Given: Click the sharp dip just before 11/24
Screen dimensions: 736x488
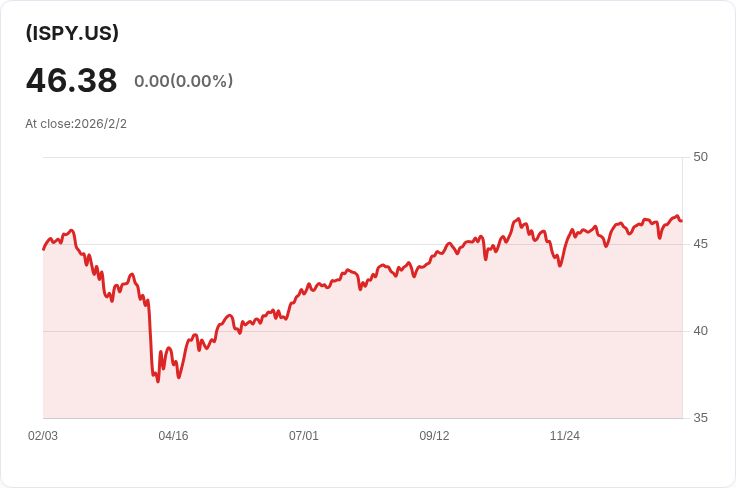Looking at the screenshot, I should point(560,265).
